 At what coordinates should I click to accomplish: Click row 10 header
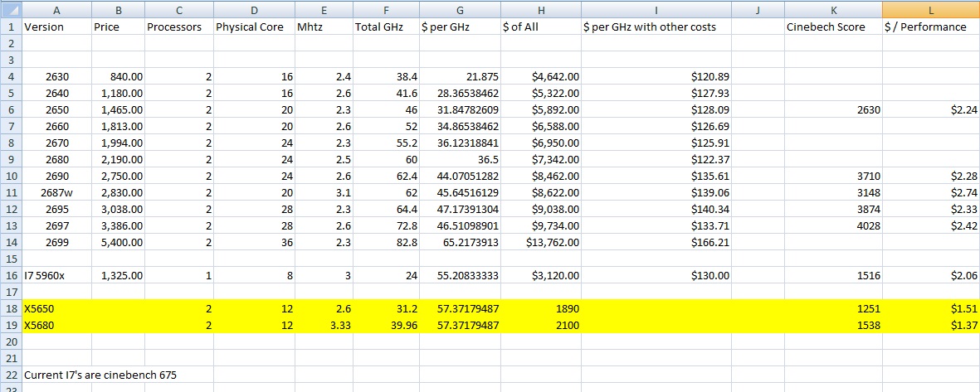click(x=11, y=176)
